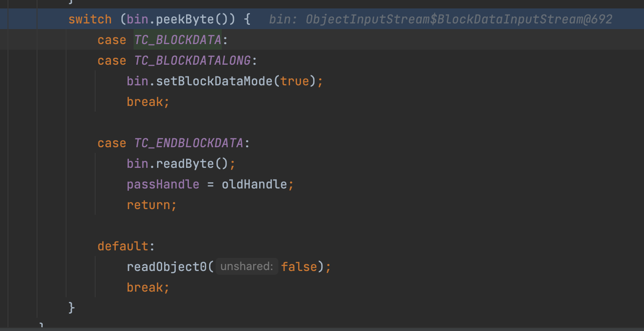This screenshot has height=331, width=644.
Task: Click the closing brace of the switch block
Action: pos(72,308)
